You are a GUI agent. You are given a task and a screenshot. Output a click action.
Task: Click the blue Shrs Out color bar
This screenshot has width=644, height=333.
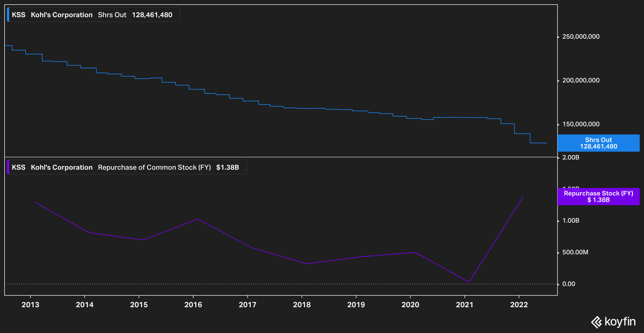click(8, 15)
